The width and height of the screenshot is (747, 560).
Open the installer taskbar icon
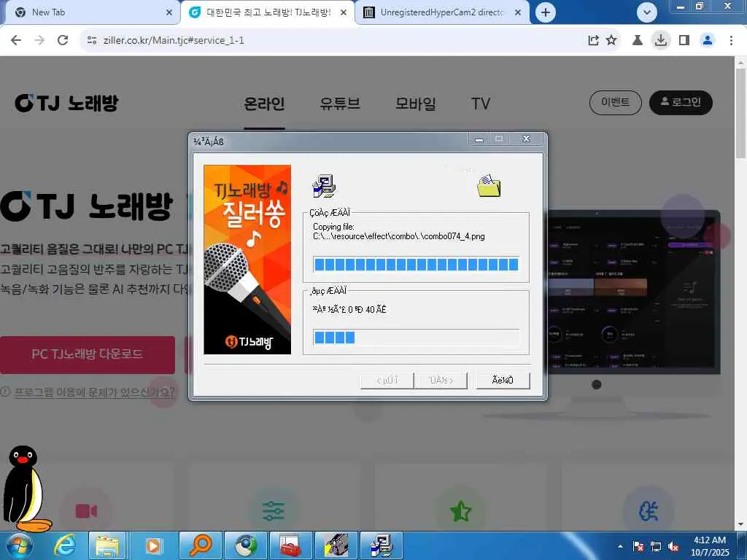tap(381, 545)
